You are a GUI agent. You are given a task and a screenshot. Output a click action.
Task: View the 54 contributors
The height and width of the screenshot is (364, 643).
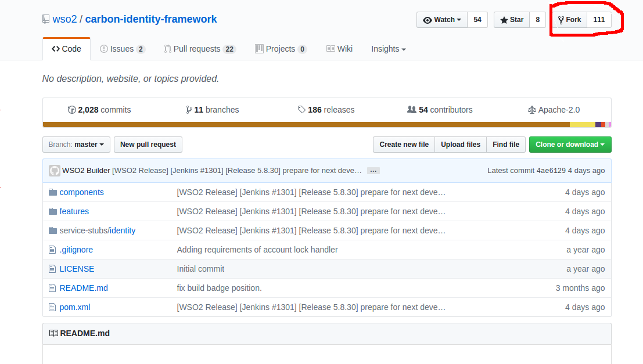click(x=440, y=110)
